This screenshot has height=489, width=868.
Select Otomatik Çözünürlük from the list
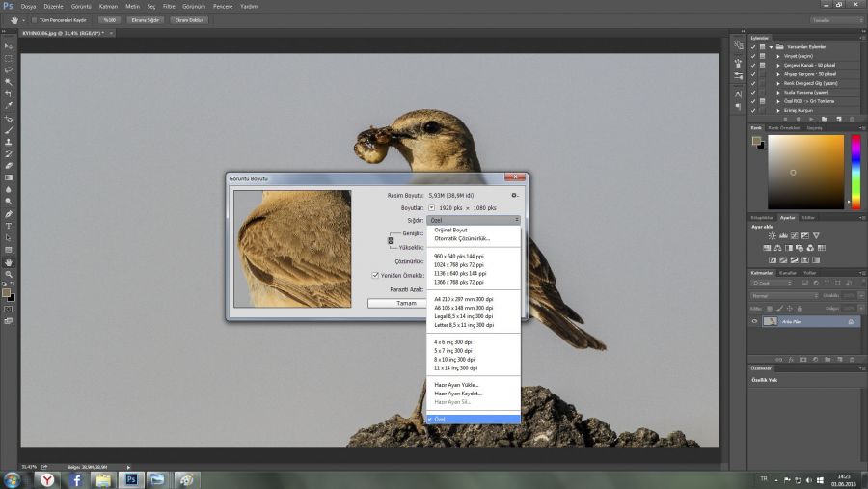pyautogui.click(x=462, y=238)
